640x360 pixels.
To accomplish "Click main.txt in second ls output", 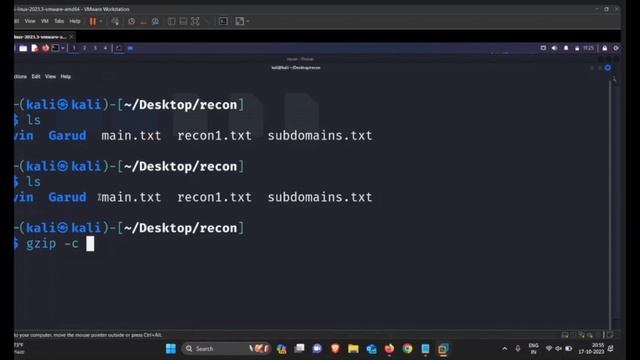I will [x=131, y=197].
